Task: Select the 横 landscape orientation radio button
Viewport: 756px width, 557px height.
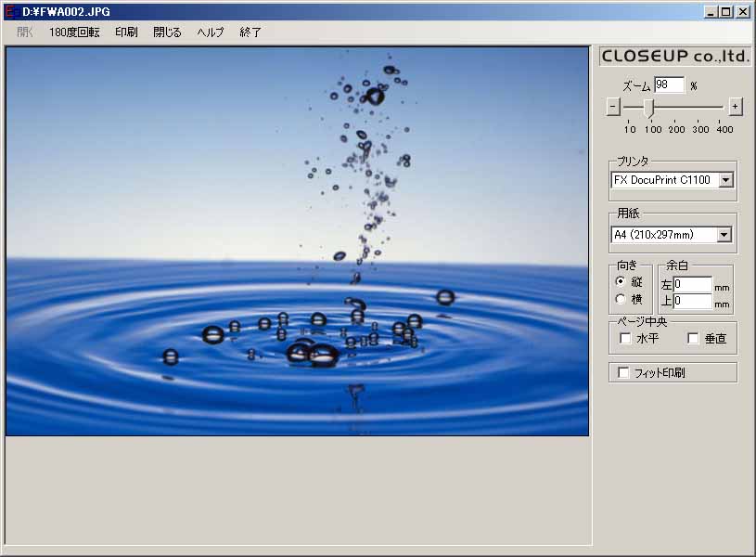Action: click(x=621, y=299)
